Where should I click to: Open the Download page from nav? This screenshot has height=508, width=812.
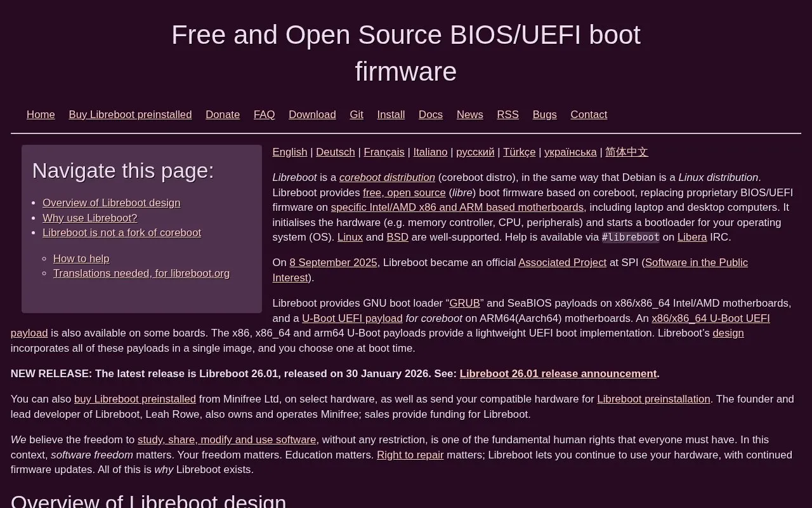point(312,114)
